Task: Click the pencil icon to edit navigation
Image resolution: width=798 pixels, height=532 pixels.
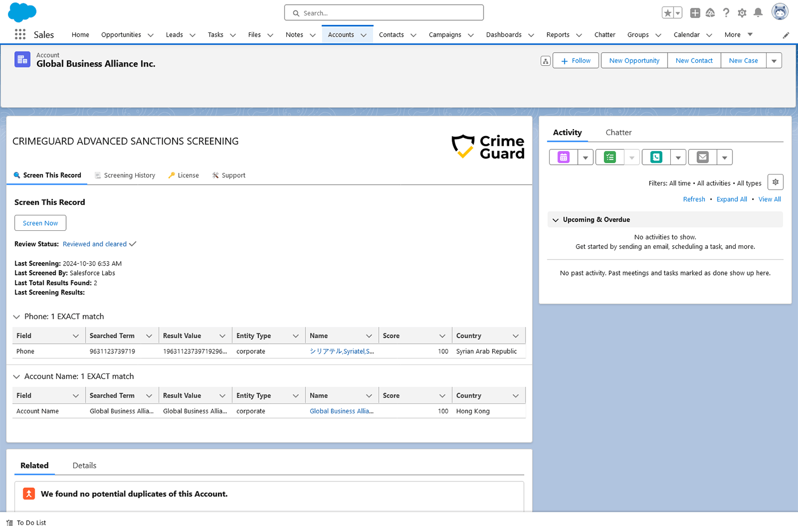Action: (786, 35)
